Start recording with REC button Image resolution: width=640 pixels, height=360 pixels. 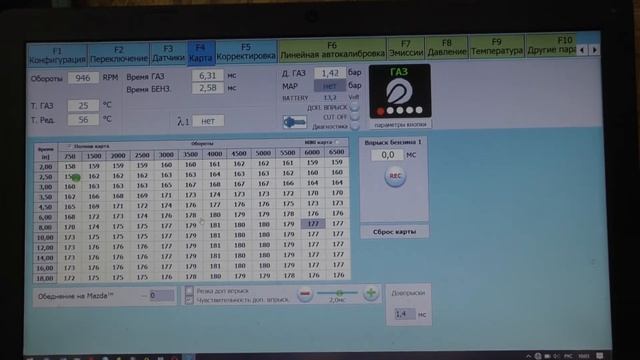pyautogui.click(x=395, y=176)
